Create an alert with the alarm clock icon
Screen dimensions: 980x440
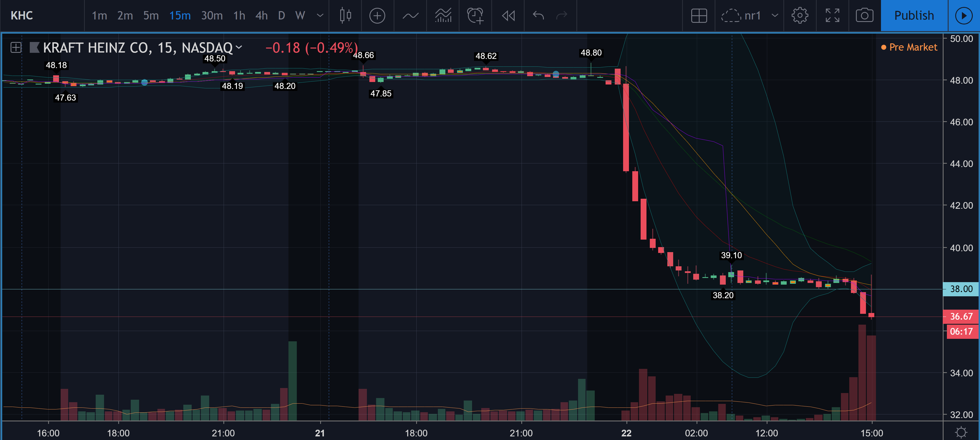point(475,16)
